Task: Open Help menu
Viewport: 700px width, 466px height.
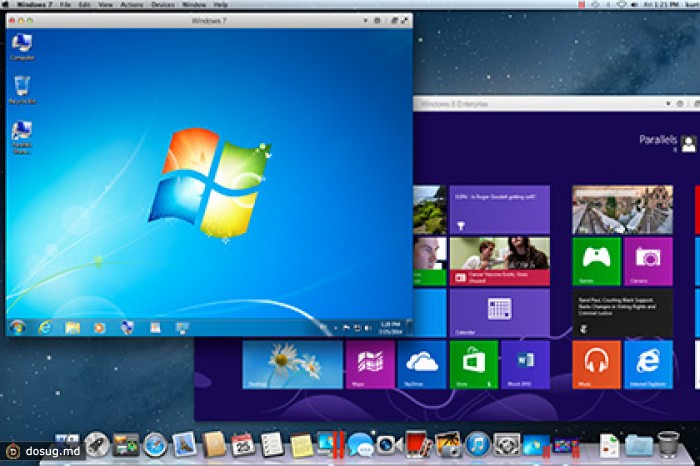Action: point(221,4)
